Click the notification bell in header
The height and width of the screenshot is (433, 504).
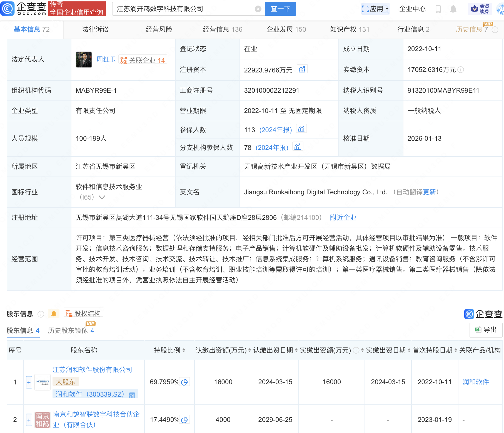click(453, 9)
